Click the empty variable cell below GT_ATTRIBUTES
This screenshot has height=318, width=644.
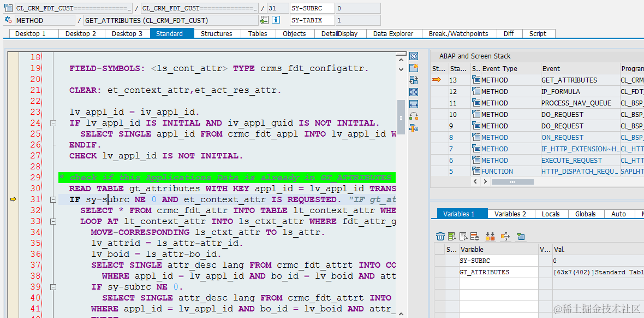[498, 284]
